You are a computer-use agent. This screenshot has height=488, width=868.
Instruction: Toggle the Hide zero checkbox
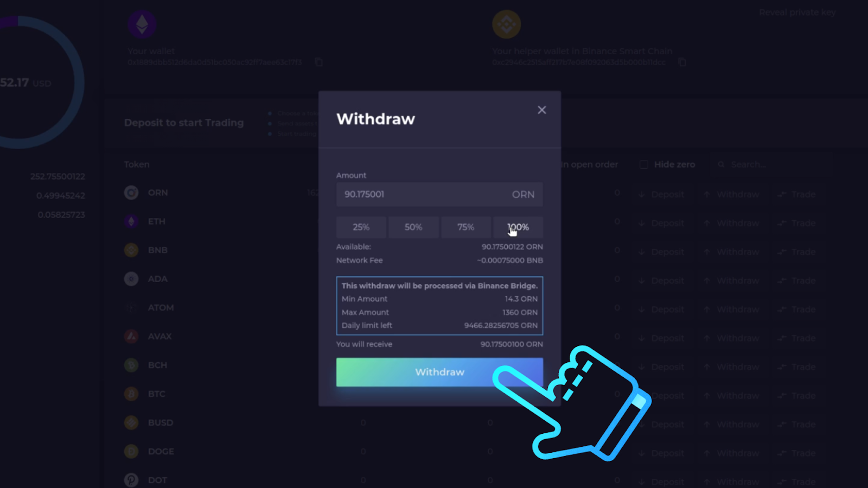[644, 164]
